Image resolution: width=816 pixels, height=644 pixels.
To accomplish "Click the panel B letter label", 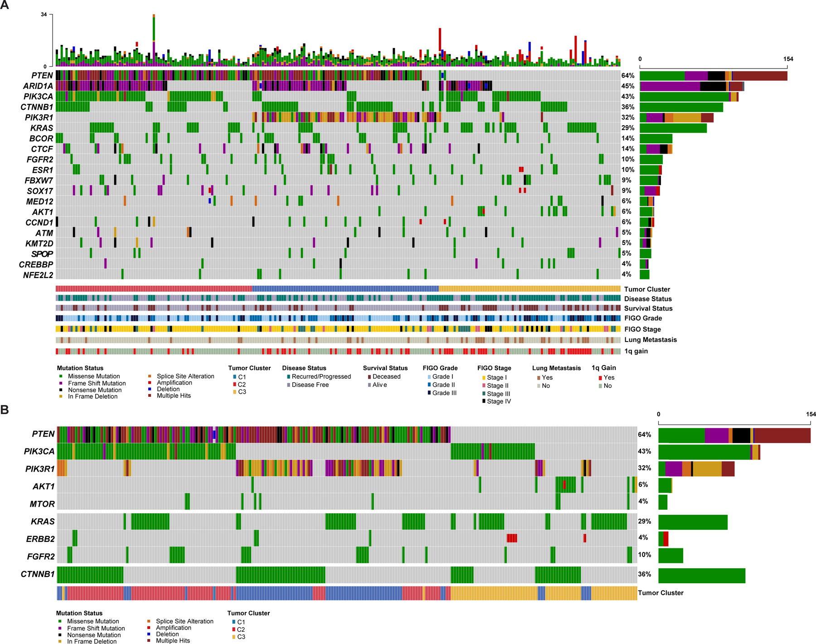I will pos(5,410).
